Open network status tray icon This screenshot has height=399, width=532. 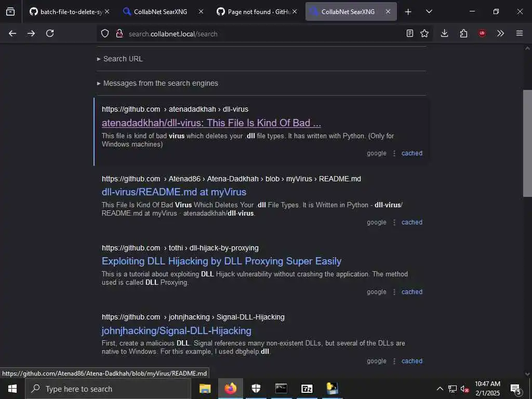(453, 389)
